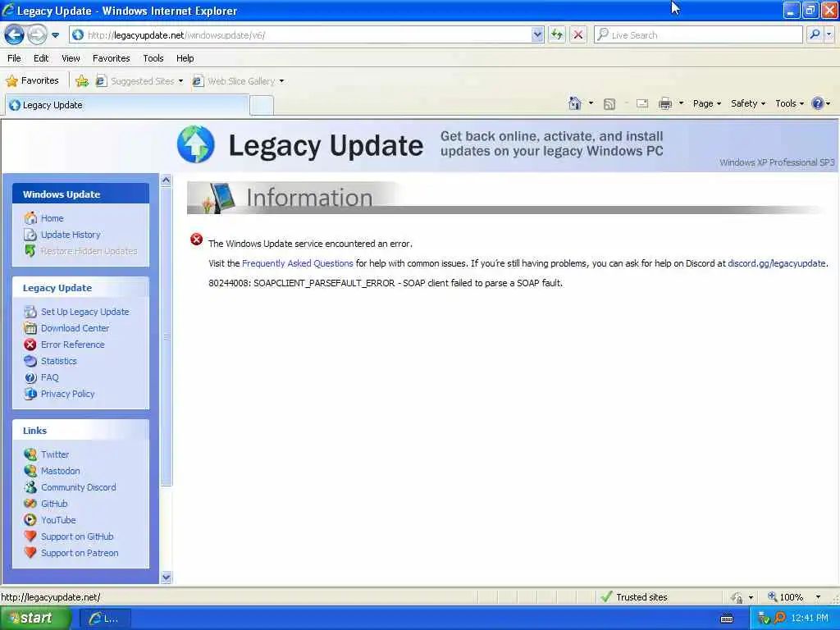Screen dimensions: 840x630
Task: Click the Twitter globe icon
Action: coord(30,454)
